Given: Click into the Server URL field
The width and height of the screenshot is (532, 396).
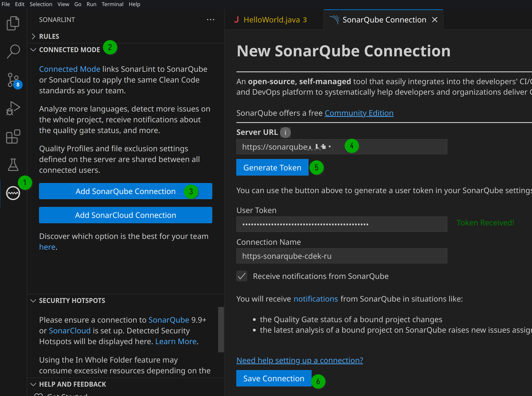Looking at the screenshot, I should [342, 147].
